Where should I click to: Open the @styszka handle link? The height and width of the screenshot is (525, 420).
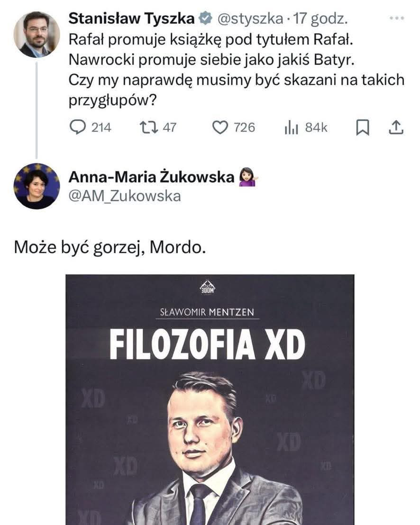coord(249,18)
